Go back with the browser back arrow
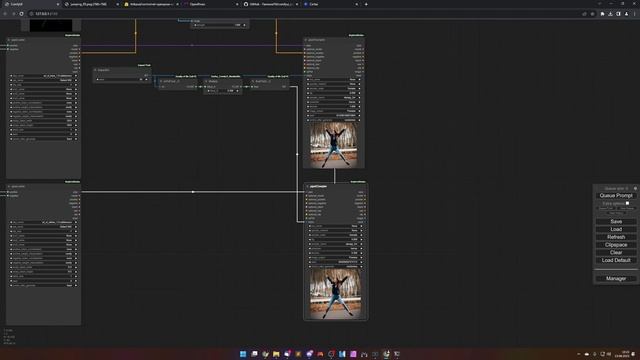 pyautogui.click(x=5, y=13)
